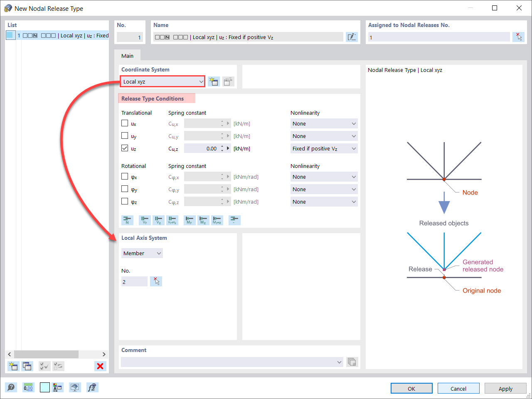Open the Fixed if positive Vz nonlinearity dropdown
Viewport: 532px width, 399px height.
pyautogui.click(x=324, y=148)
